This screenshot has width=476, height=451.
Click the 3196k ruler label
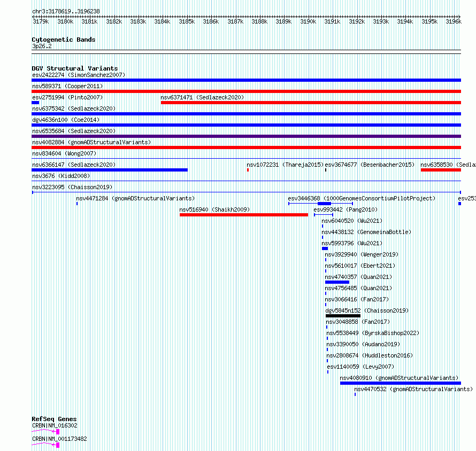click(454, 21)
